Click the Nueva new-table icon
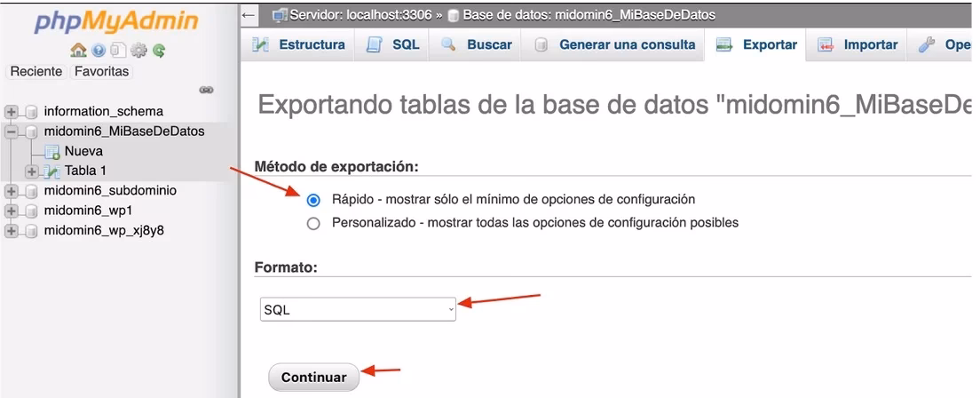This screenshot has height=398, width=980. (x=52, y=151)
